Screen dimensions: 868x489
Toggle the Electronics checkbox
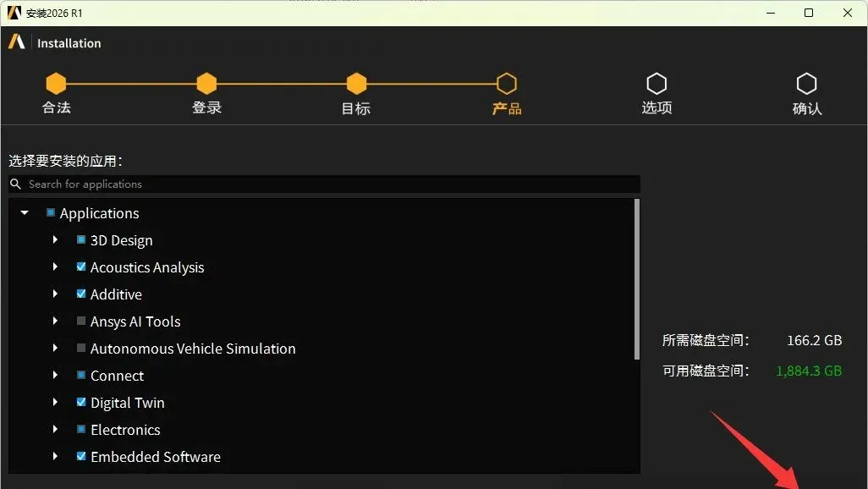(x=81, y=429)
